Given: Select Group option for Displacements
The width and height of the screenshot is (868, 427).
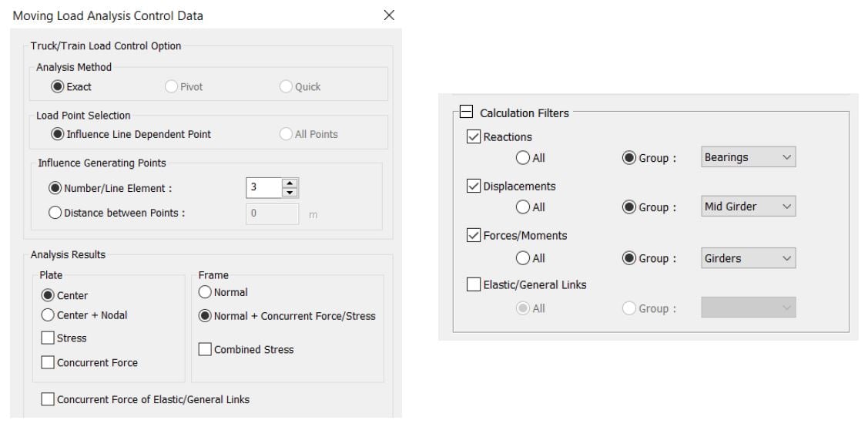Looking at the screenshot, I should [628, 207].
